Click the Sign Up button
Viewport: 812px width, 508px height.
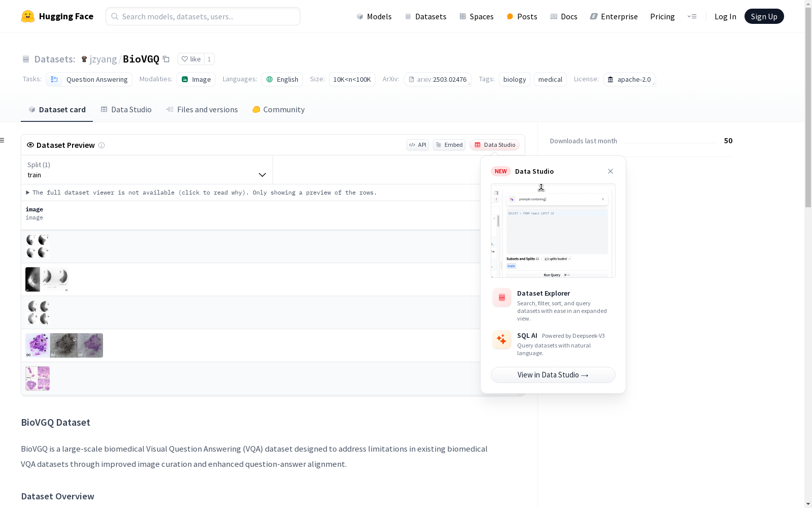764,16
